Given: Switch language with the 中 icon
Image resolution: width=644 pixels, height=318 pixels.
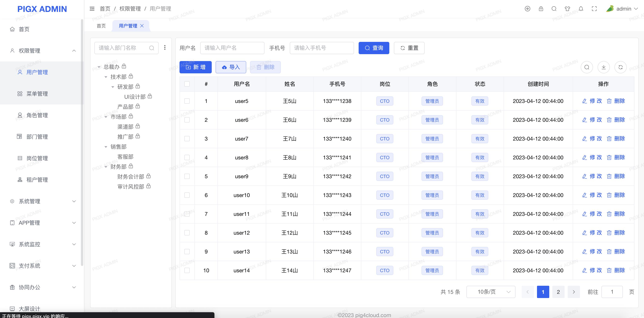Looking at the screenshot, I should (527, 8).
